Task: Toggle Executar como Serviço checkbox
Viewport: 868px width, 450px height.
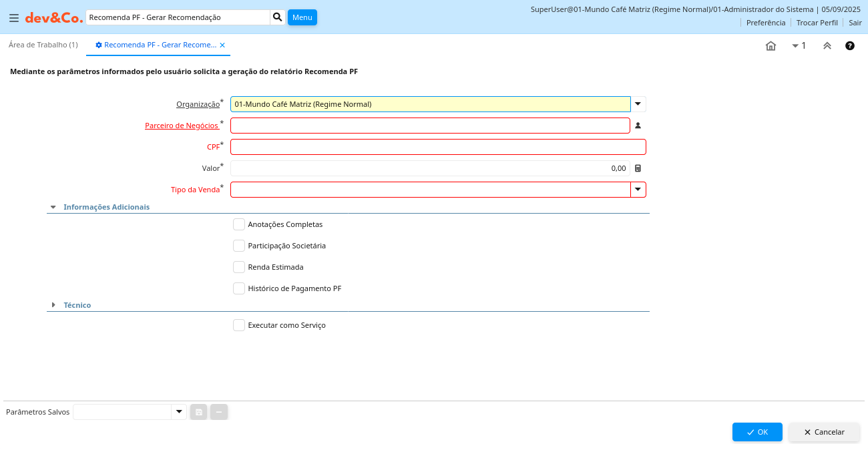Action: pyautogui.click(x=239, y=325)
